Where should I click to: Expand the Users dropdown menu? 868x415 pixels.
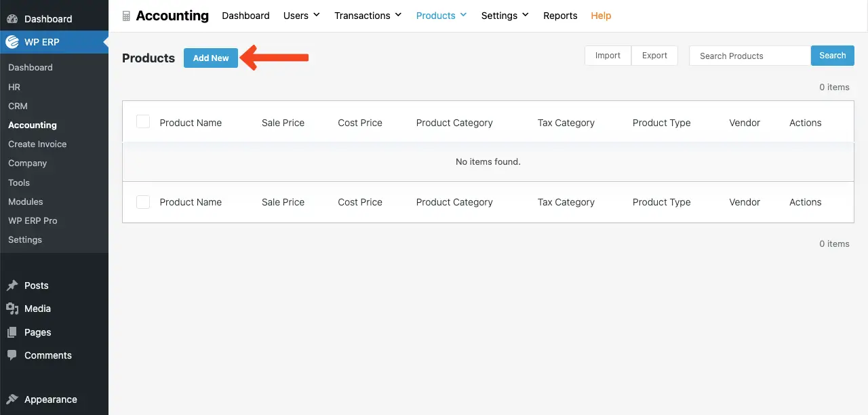point(301,16)
